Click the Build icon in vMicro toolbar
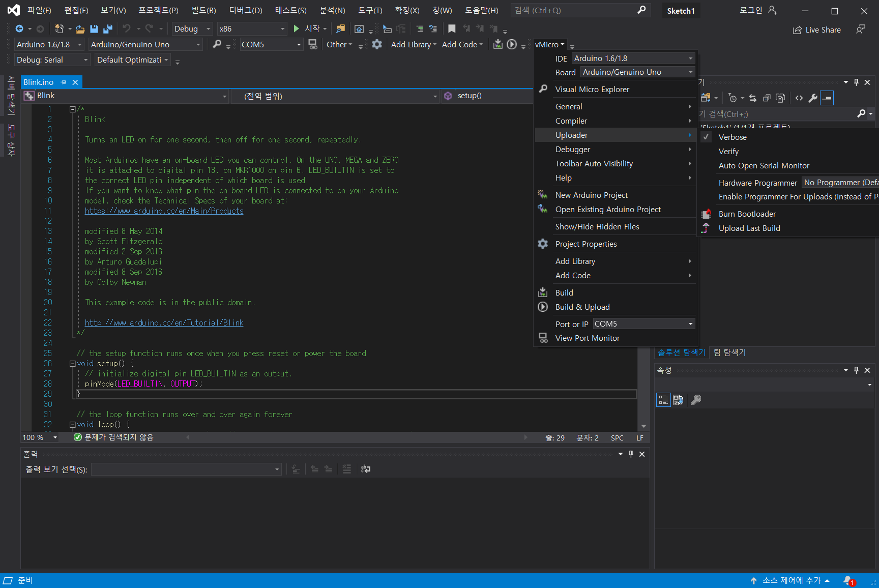The width and height of the screenshot is (879, 588). 498,44
